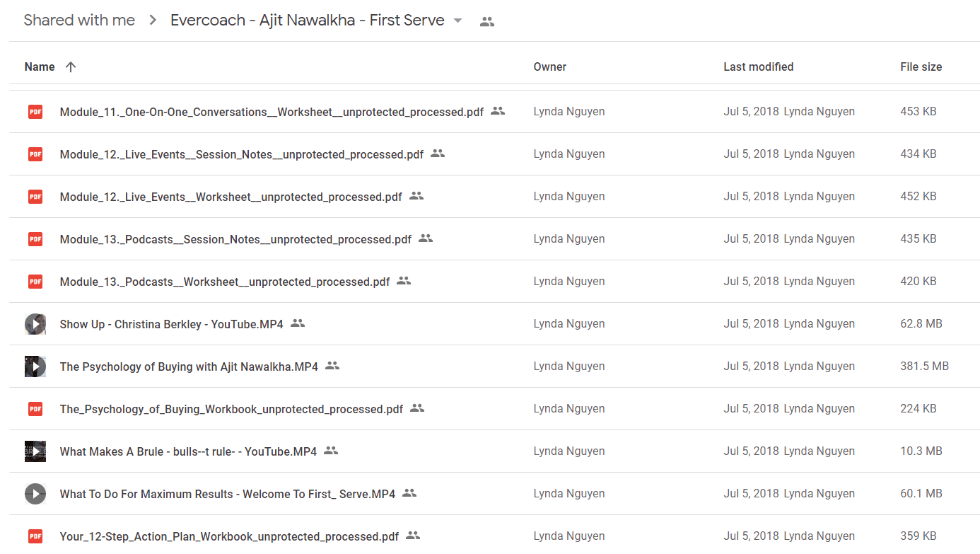Viewport: 980px width, 554px height.
Task: Click shared icon beside What Makes A Brule MP4
Action: (x=331, y=451)
